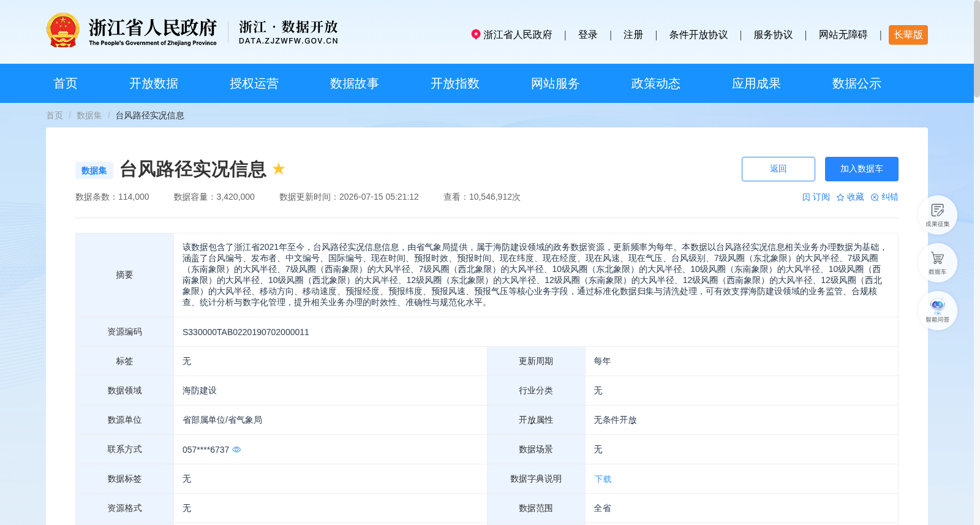
Task: Click the 数据条数：114,000 text
Action: point(112,197)
